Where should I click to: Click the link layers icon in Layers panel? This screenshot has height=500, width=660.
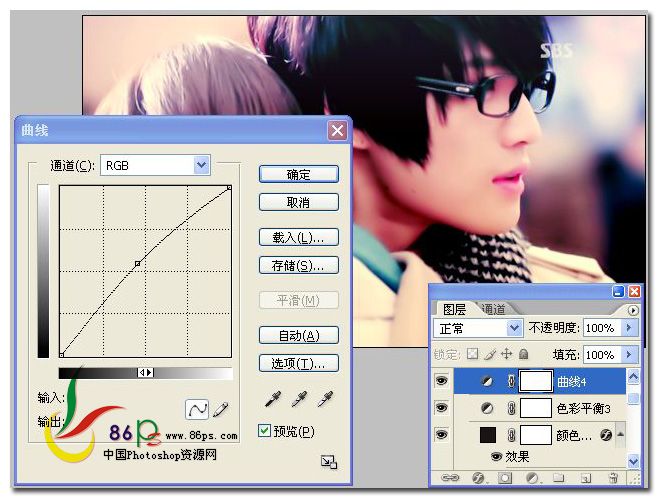[450, 478]
